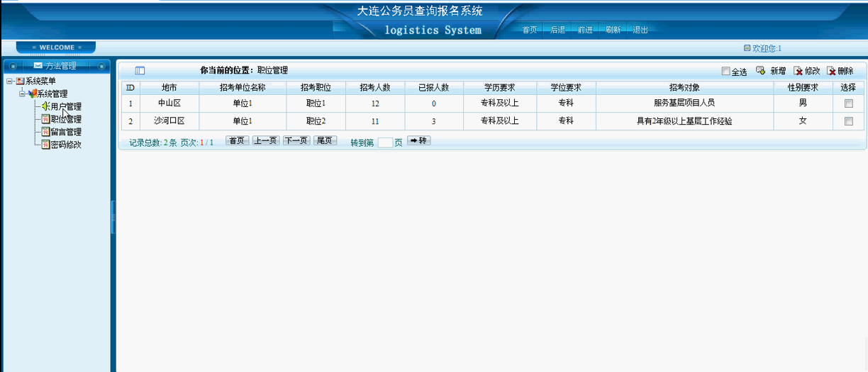
Task: Click the 首页 pagination button
Action: [x=238, y=140]
